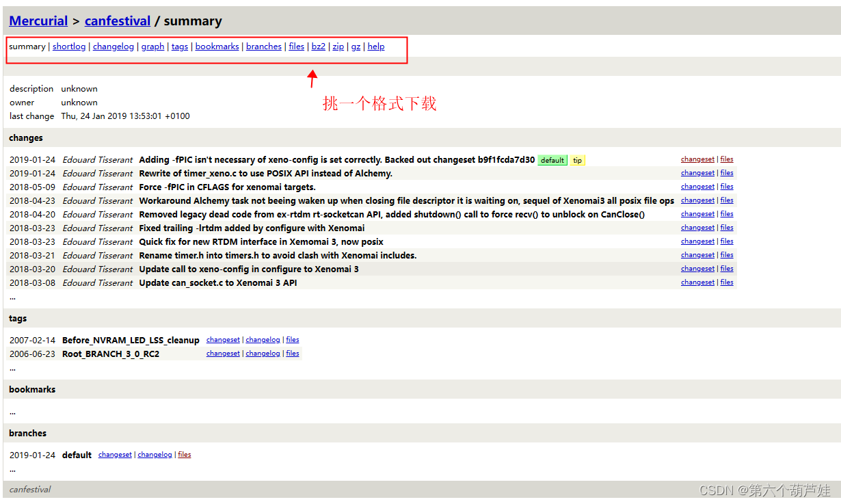The height and width of the screenshot is (504, 841).
Task: Go to the shortlog view
Action: pyautogui.click(x=69, y=47)
